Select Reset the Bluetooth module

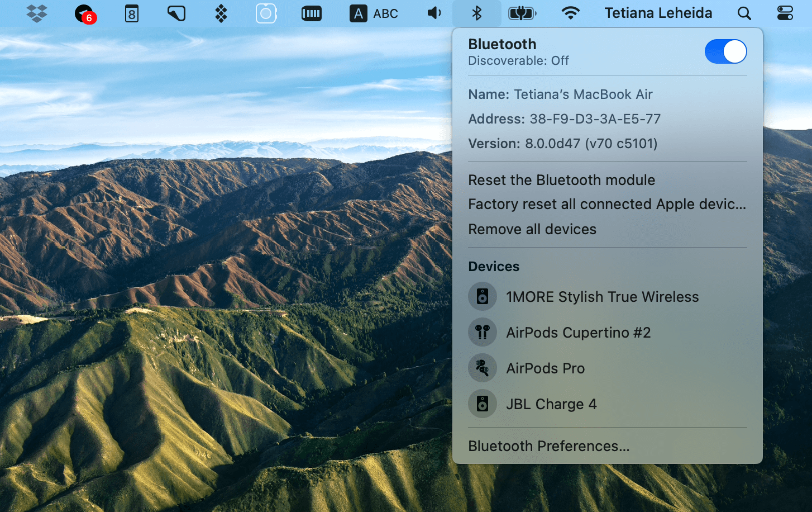(x=562, y=180)
